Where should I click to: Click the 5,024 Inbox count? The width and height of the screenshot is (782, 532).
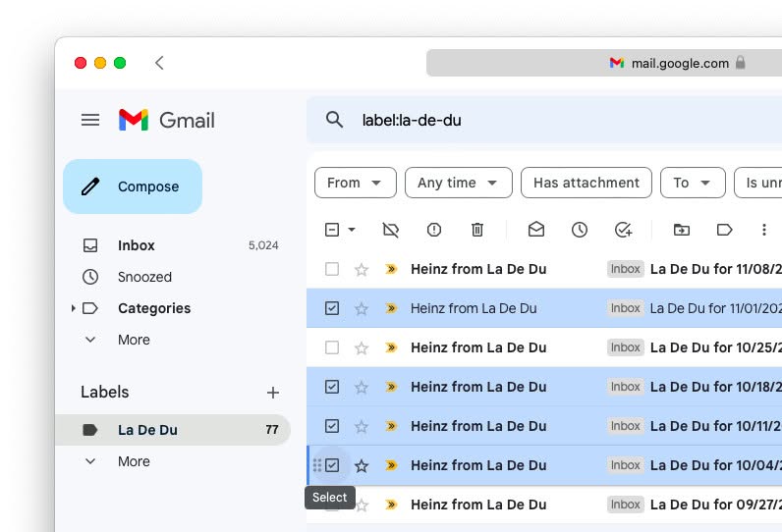263,245
